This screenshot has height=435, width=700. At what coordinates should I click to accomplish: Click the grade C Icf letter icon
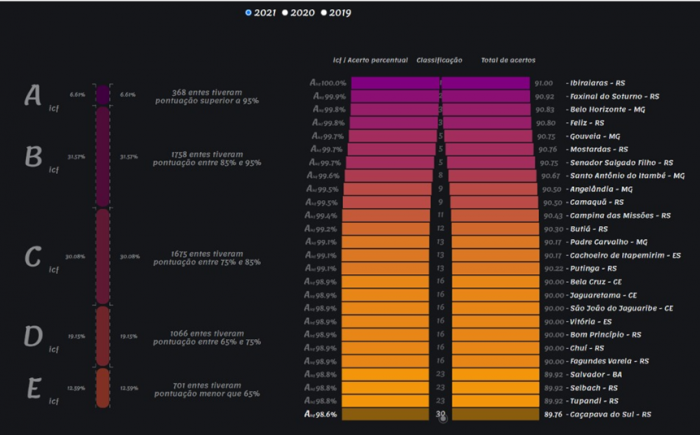(x=33, y=258)
